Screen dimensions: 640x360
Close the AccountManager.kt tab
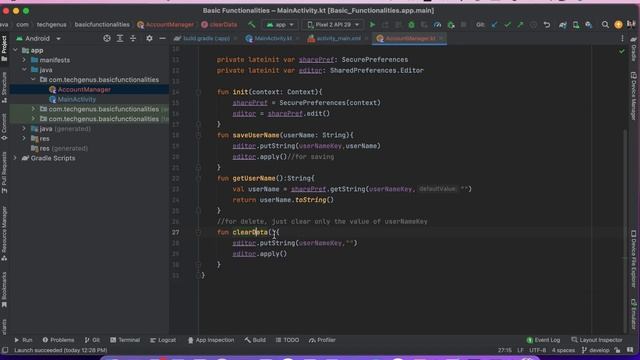click(x=441, y=39)
